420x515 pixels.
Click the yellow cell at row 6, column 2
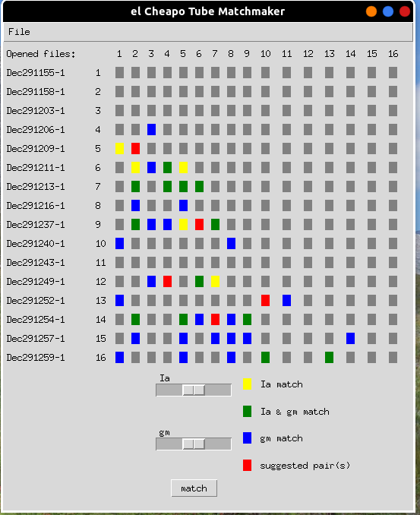[x=135, y=168]
